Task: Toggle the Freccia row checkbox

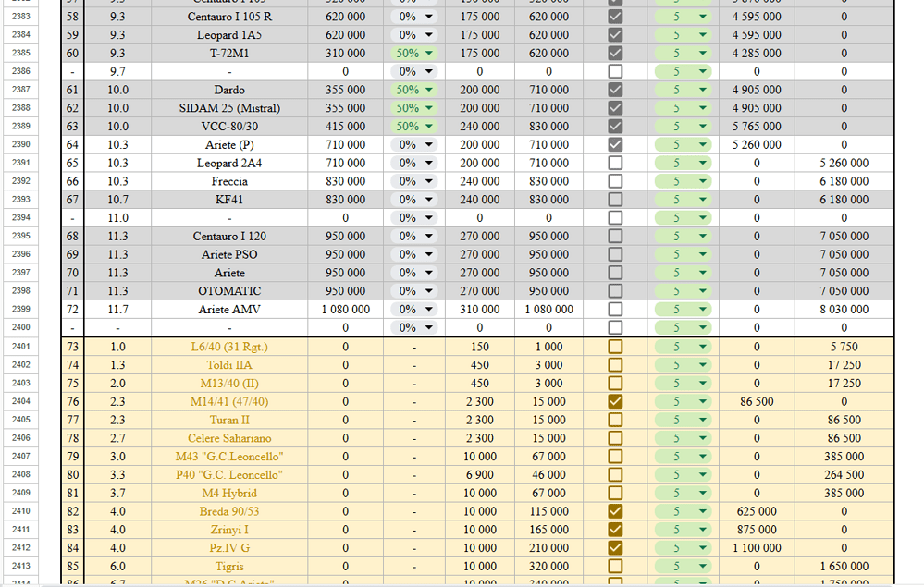Action: [615, 181]
